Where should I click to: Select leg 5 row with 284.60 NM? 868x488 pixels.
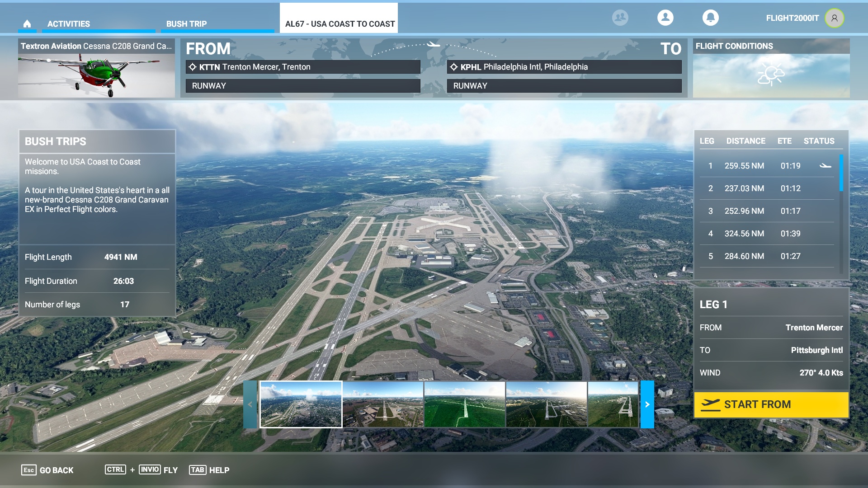tap(767, 256)
